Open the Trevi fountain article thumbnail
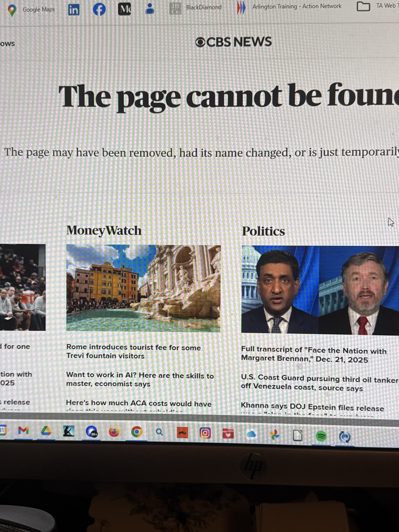 click(143, 288)
